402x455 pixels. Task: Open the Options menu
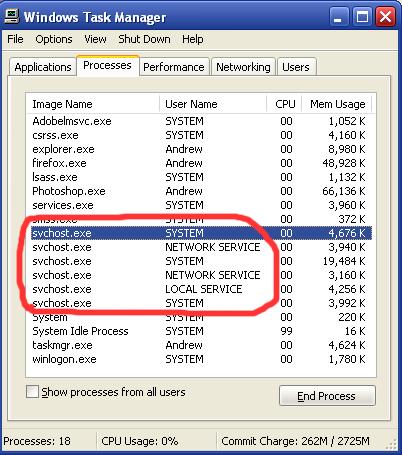[x=54, y=39]
